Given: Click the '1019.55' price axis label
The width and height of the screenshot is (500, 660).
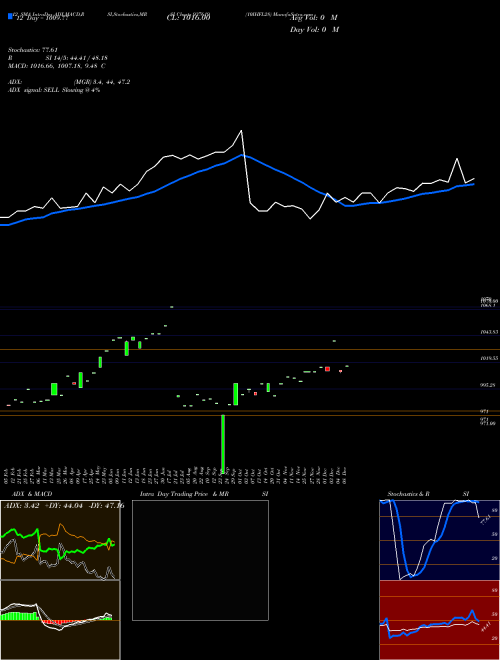Looking at the screenshot, I should tap(489, 358).
